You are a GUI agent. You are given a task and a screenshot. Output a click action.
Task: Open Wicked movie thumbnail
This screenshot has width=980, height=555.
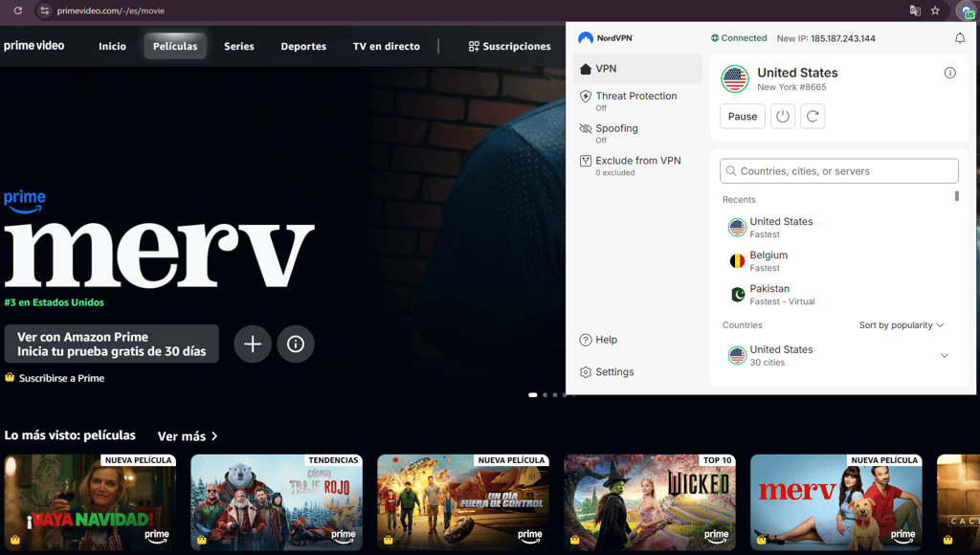[650, 502]
